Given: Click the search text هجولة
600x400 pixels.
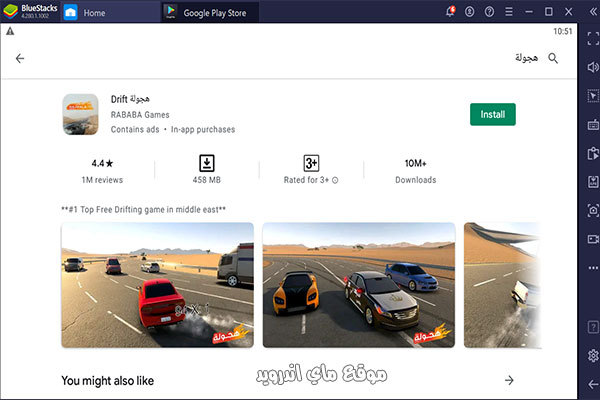Looking at the screenshot, I should [x=527, y=58].
